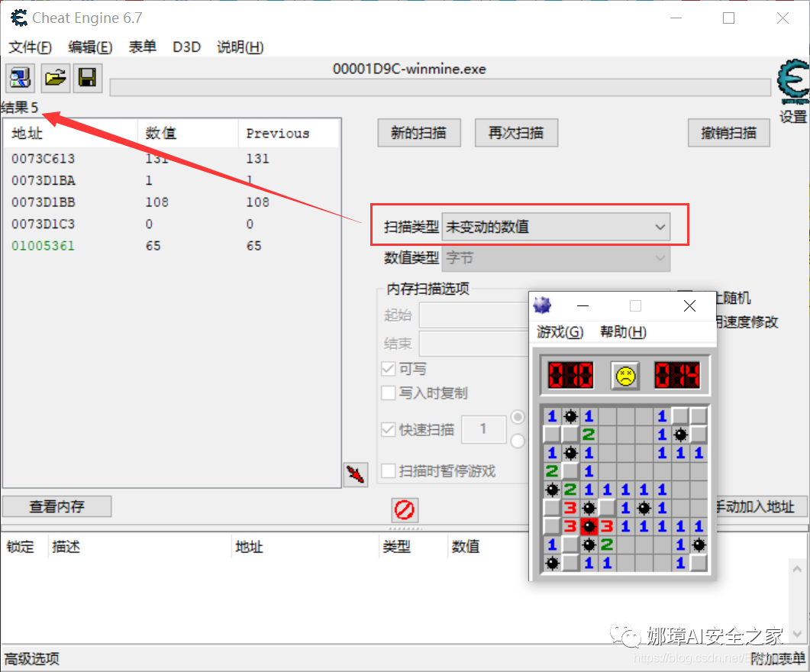The height and width of the screenshot is (672, 810).
Task: Select address row 0073D1C3
Action: [x=172, y=224]
